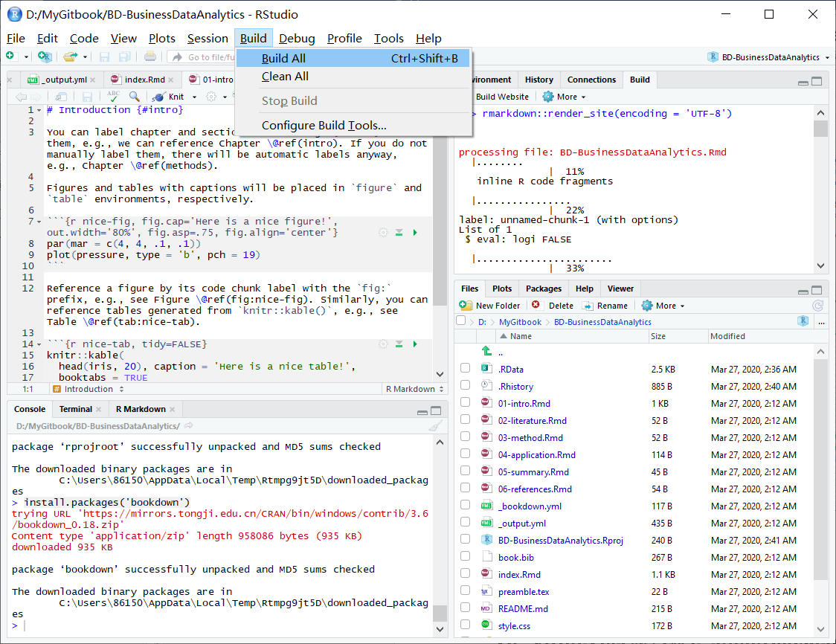Switch to the History tab
This screenshot has width=836, height=644.
[x=539, y=80]
